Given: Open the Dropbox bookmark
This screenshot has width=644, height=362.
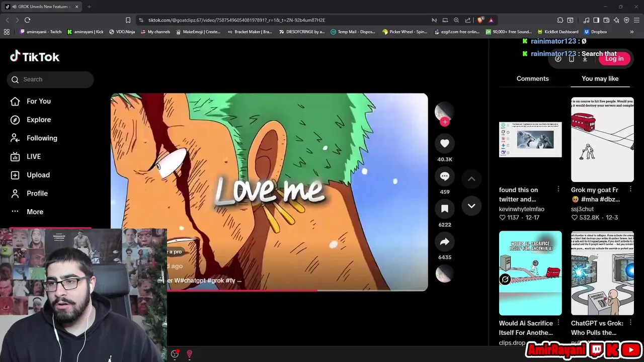Looking at the screenshot, I should (595, 32).
